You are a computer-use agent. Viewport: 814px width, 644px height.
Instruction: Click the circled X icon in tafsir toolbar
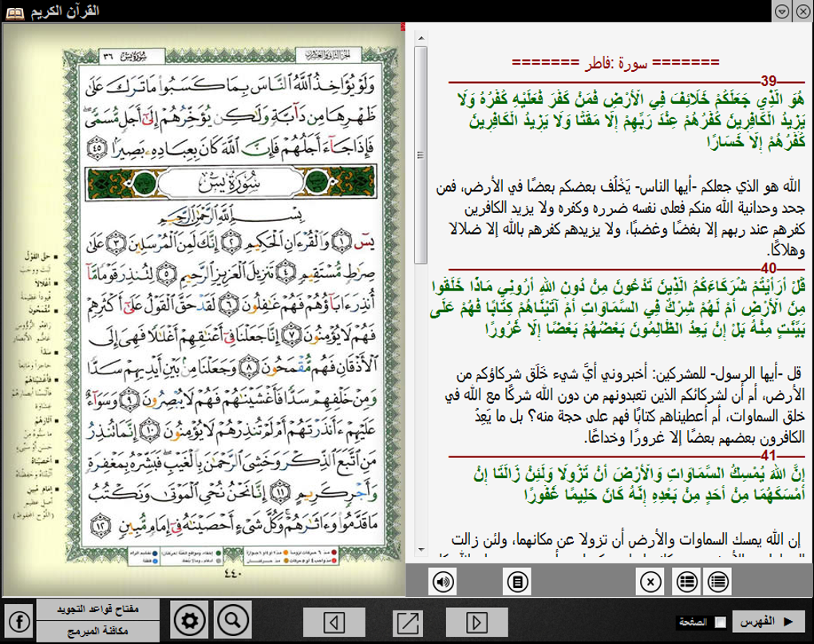(x=650, y=581)
